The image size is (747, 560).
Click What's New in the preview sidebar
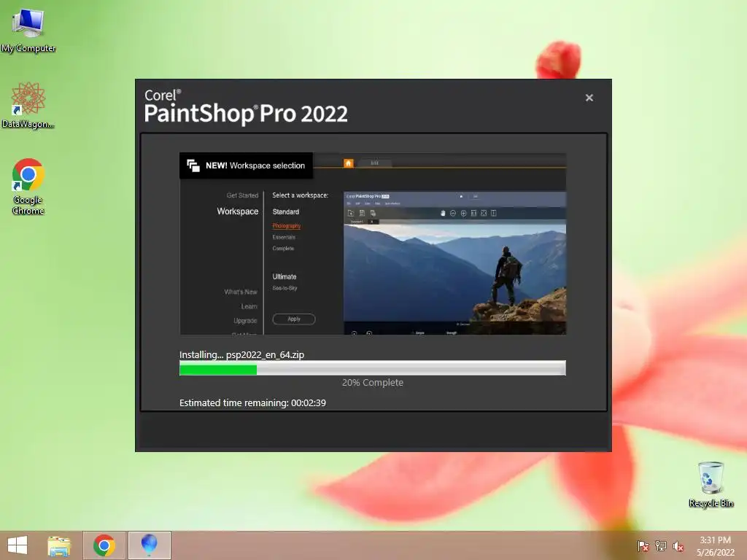coord(241,292)
